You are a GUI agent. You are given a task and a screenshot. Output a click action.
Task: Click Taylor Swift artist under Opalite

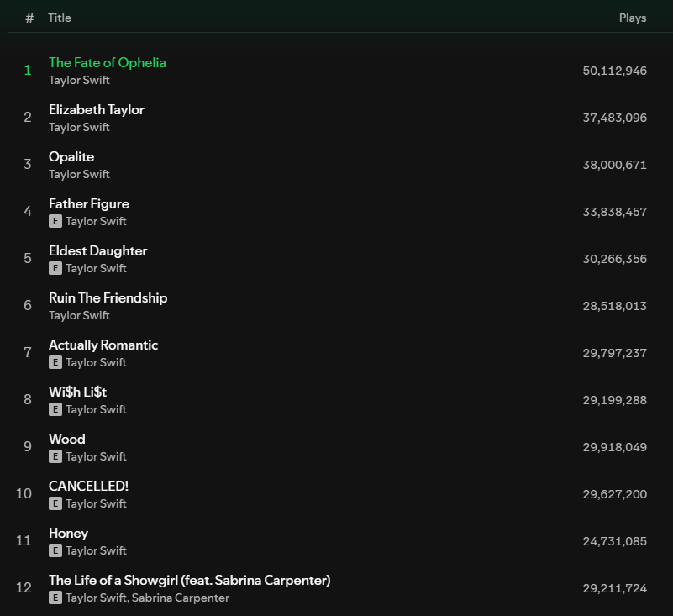coord(79,174)
